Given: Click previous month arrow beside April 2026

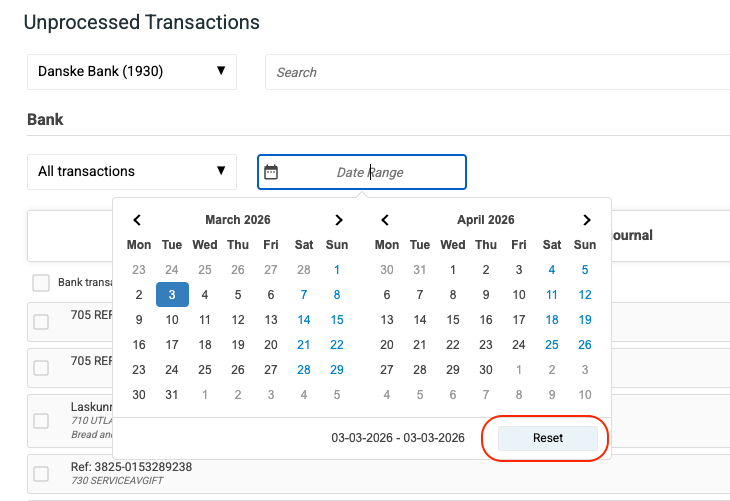Looking at the screenshot, I should click(x=386, y=220).
